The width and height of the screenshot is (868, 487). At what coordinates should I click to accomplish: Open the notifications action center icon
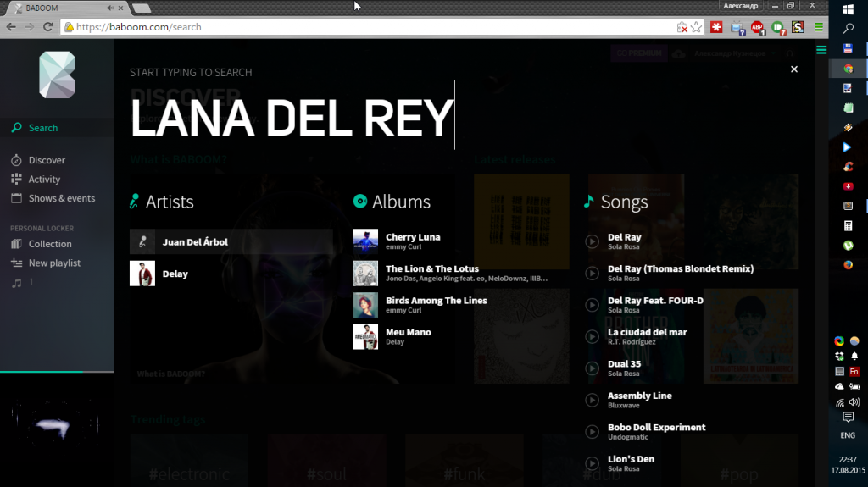(x=848, y=418)
